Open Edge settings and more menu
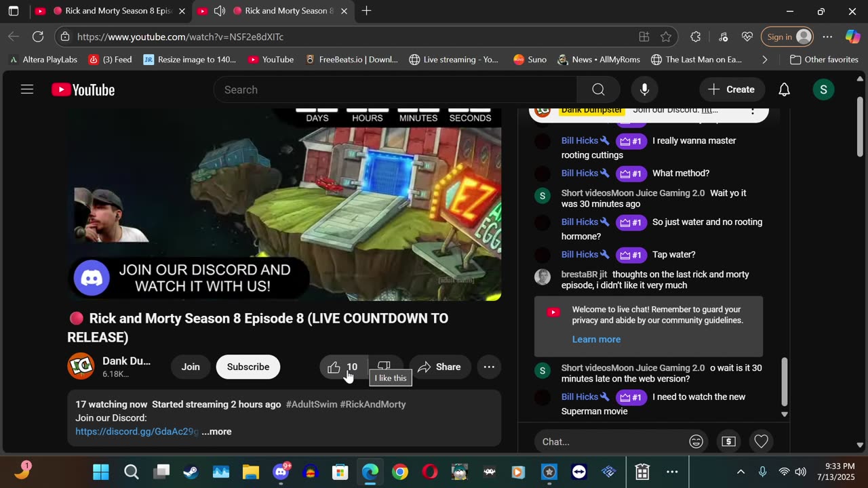 827,37
